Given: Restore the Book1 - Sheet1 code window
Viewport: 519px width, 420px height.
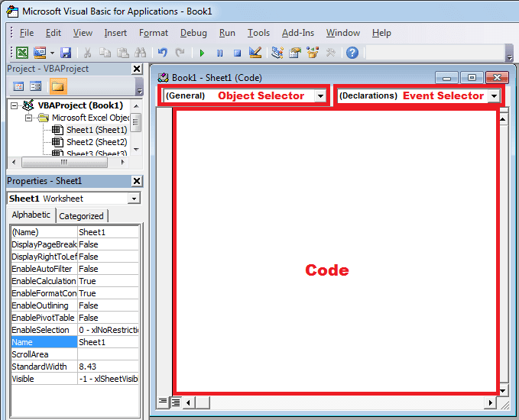Looking at the screenshot, I should (472, 78).
